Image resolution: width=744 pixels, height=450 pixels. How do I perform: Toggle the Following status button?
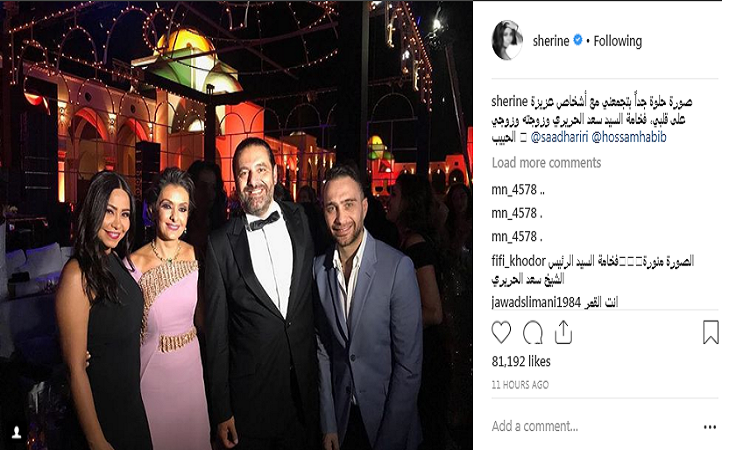tap(617, 41)
